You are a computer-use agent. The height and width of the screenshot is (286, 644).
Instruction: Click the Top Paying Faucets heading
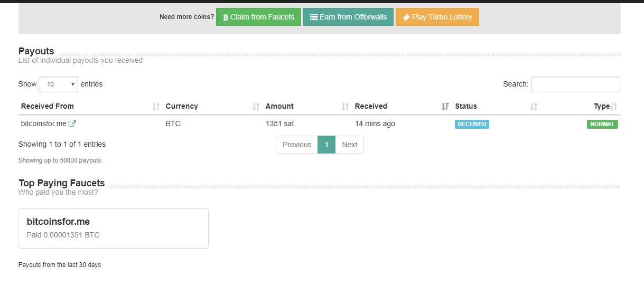(x=61, y=183)
